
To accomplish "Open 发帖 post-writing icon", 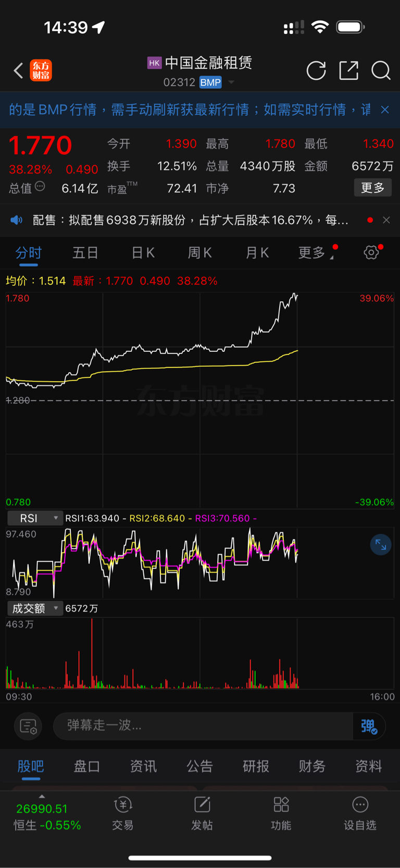I will [x=202, y=813].
